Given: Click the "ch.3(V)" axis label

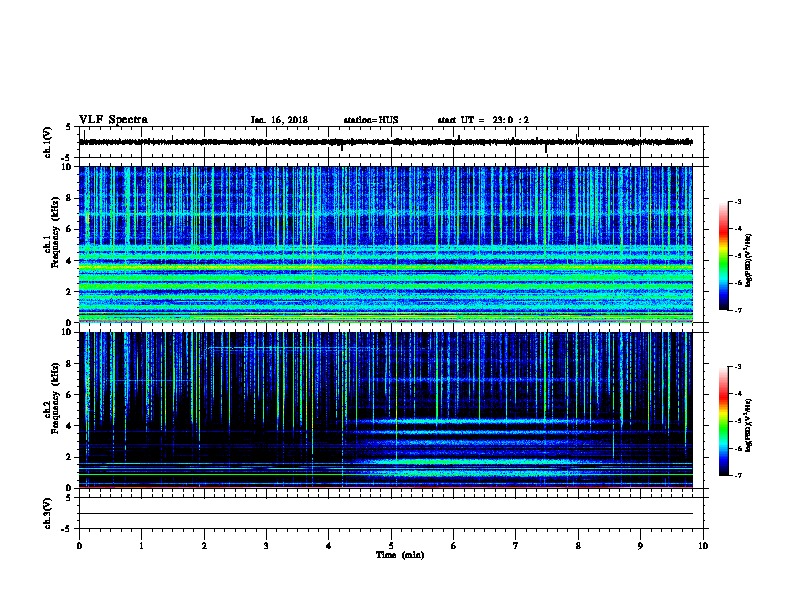Looking at the screenshot, I should coord(47,513).
